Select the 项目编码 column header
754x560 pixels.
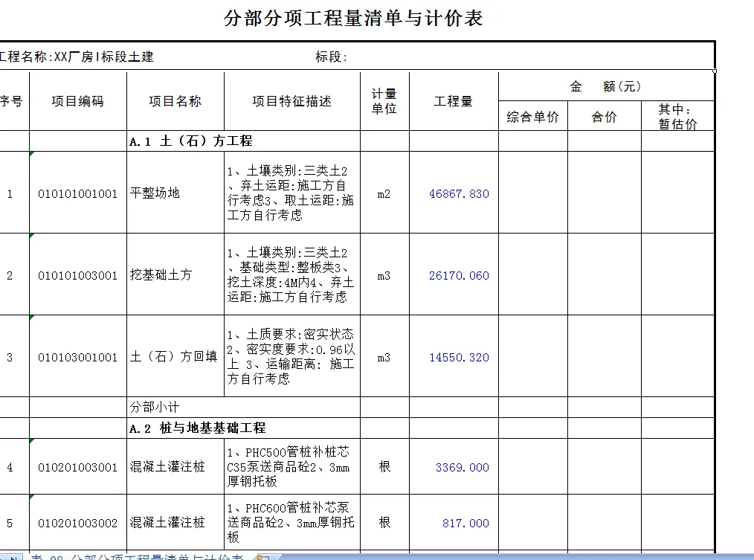click(x=78, y=101)
